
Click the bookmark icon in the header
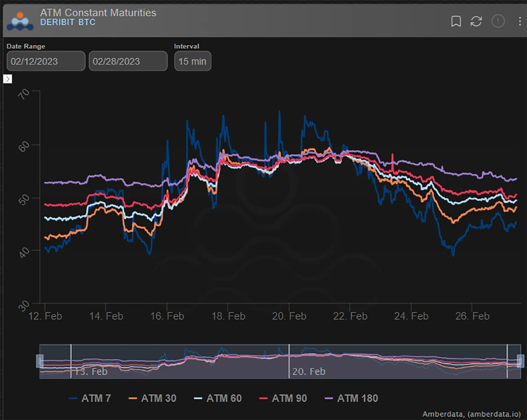click(456, 21)
